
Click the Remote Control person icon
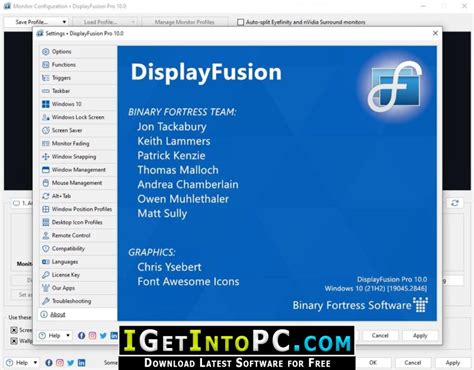click(x=46, y=235)
